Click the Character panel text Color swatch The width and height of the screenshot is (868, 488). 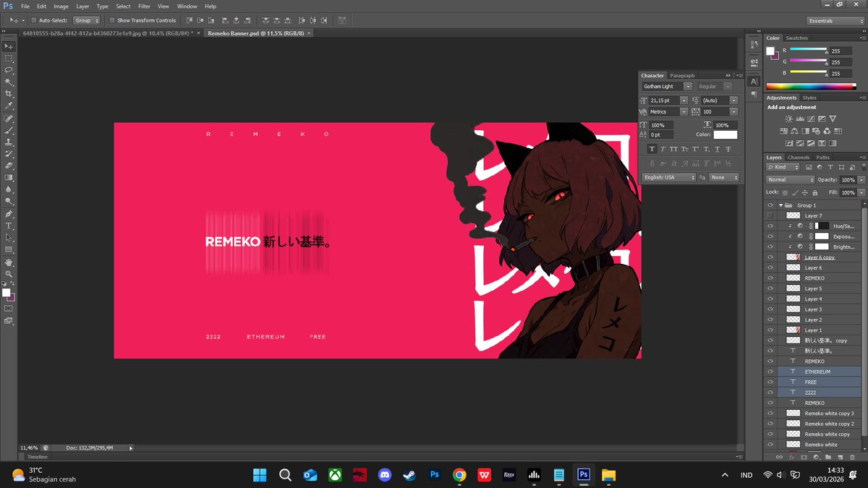click(726, 134)
